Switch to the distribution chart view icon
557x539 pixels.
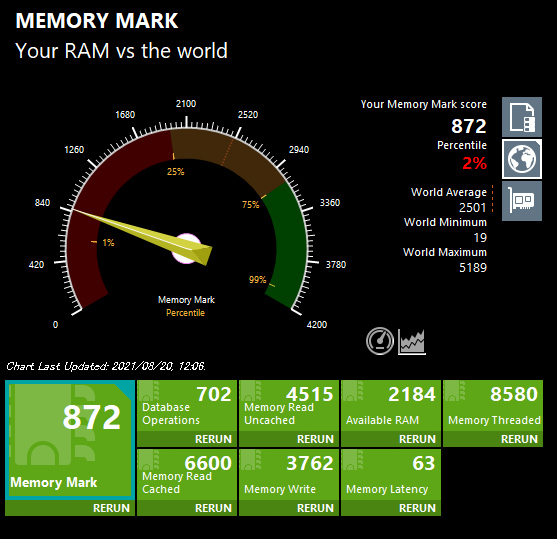(x=412, y=341)
